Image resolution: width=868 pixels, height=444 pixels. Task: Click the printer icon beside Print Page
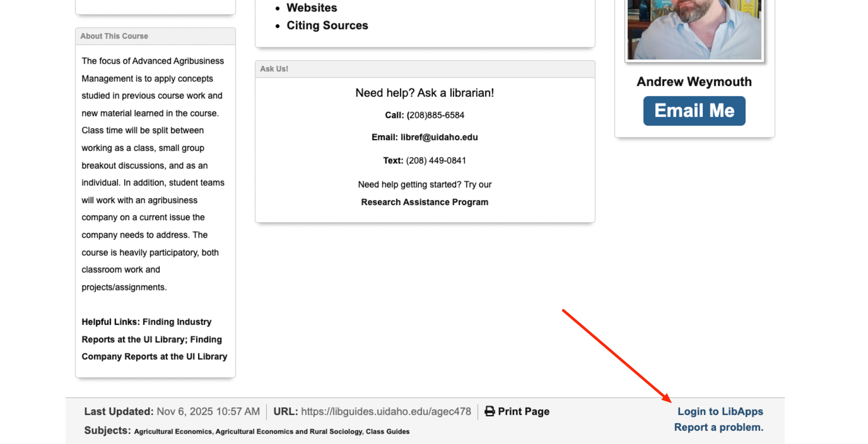point(490,411)
